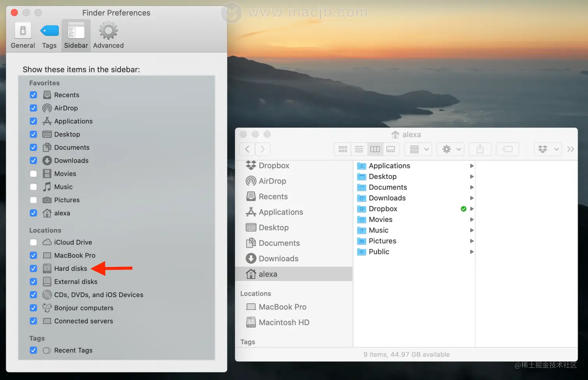Viewport: 588px width, 380px height.
Task: Click the Recent Tags circle icon
Action: (x=47, y=350)
